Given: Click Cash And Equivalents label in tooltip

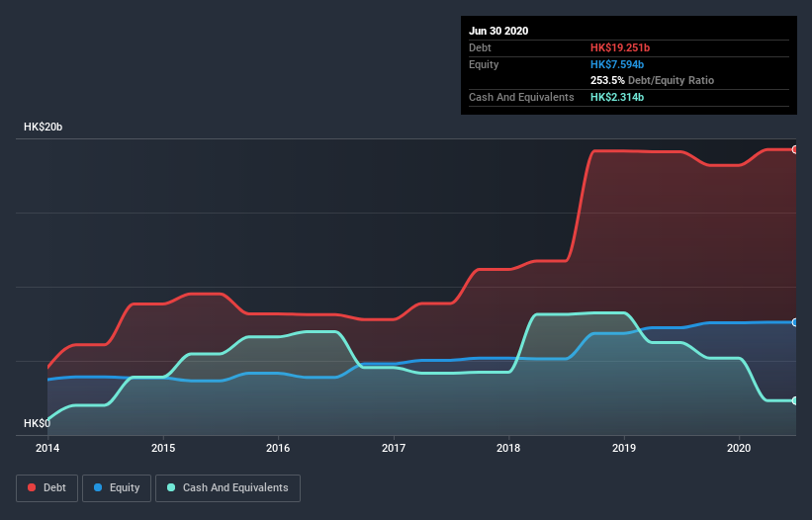Looking at the screenshot, I should pyautogui.click(x=521, y=97).
